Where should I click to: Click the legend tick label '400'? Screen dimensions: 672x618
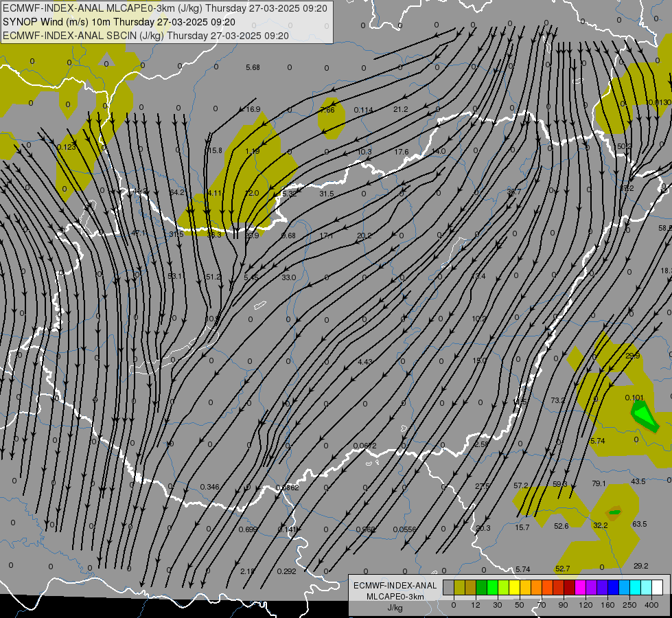pos(651,605)
